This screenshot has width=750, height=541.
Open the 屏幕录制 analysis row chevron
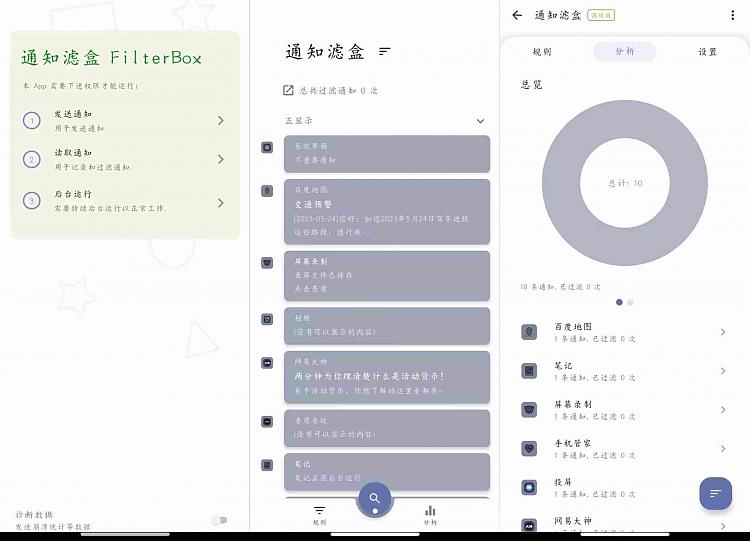click(x=723, y=409)
